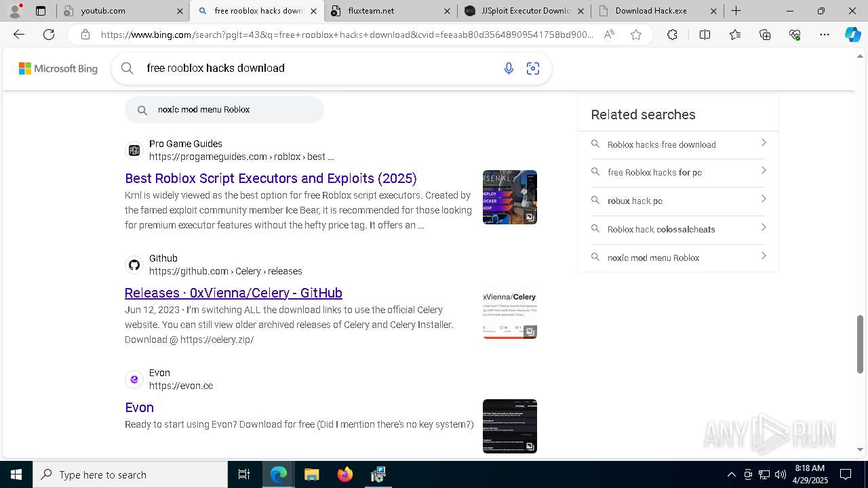Open File Explorer from taskbar

(311, 474)
